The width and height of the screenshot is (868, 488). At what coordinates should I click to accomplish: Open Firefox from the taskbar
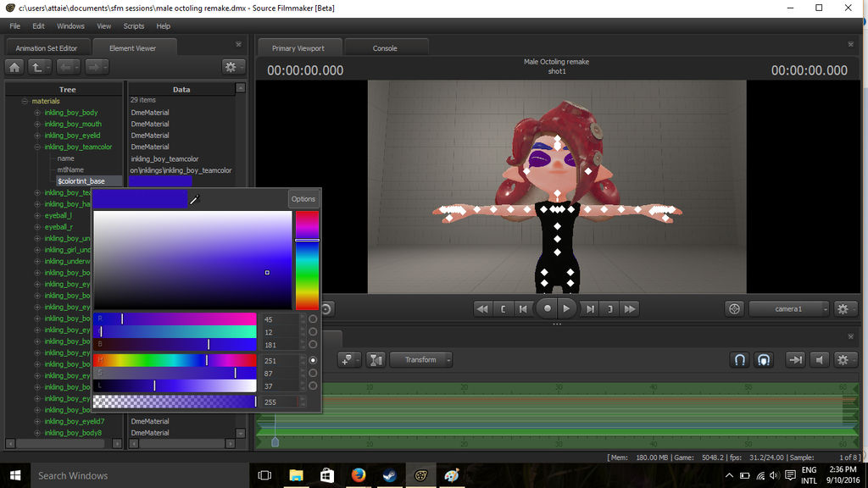point(359,475)
